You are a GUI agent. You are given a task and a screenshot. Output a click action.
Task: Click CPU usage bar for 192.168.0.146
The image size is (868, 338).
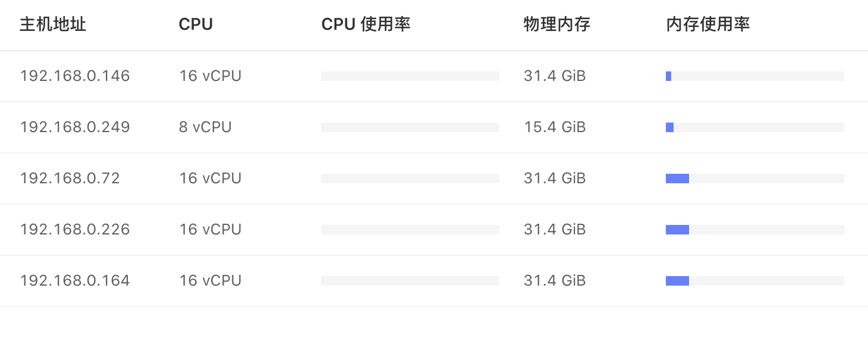point(410,76)
